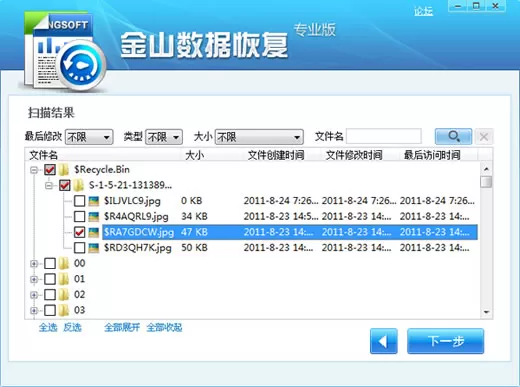The width and height of the screenshot is (520, 387).
Task: Check the $RD3QH7K.jpg checkbox
Action: pos(79,248)
